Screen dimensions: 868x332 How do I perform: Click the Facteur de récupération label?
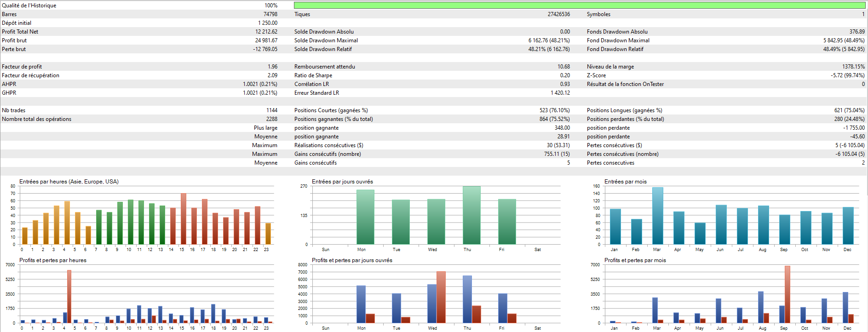click(x=30, y=75)
